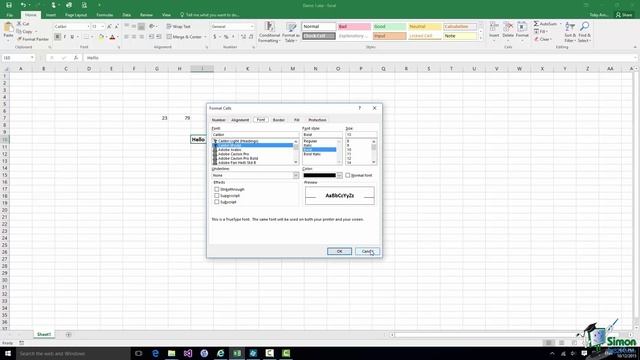This screenshot has width=640, height=360.
Task: Open the ribbon font size dropdown
Action: click(x=102, y=26)
